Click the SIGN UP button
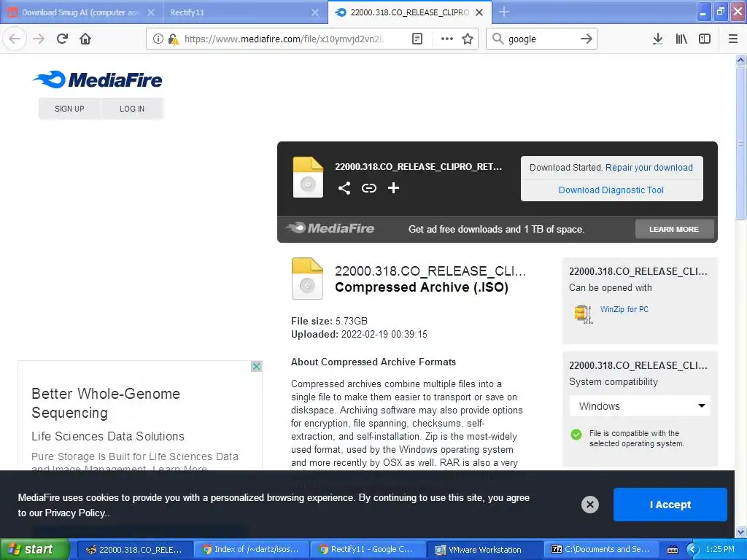The height and width of the screenshot is (560, 747). point(69,109)
